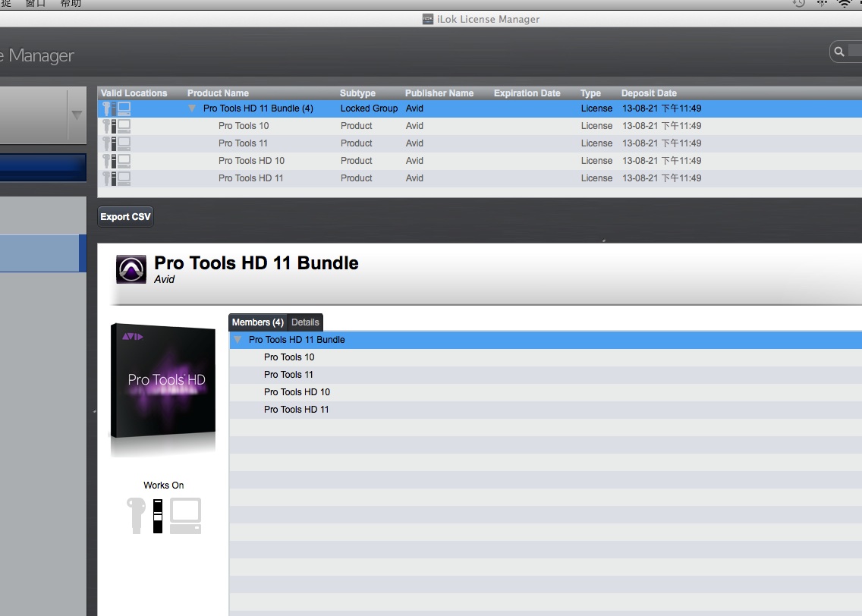Sort by the Subtype column
862x616 pixels.
[357, 93]
